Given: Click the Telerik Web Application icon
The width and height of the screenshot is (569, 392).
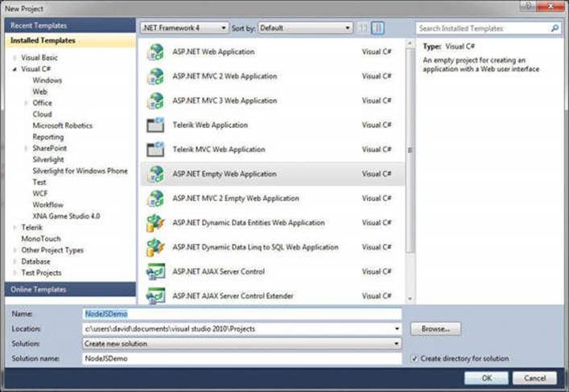Looking at the screenshot, I should tap(155, 125).
